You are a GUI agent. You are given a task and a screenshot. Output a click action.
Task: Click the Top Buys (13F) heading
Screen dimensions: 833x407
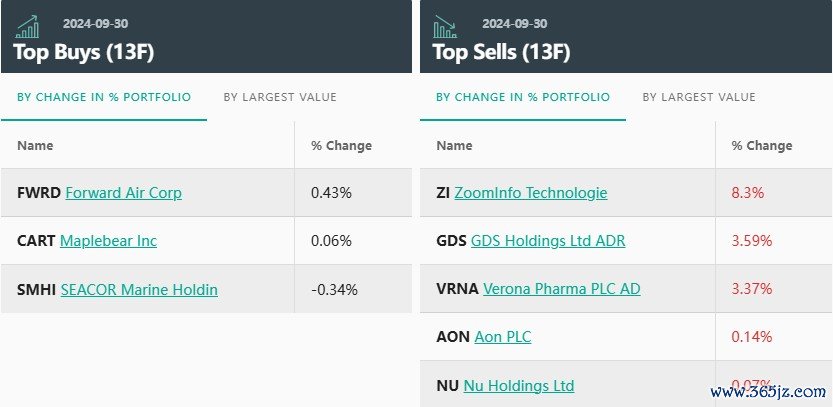(83, 53)
